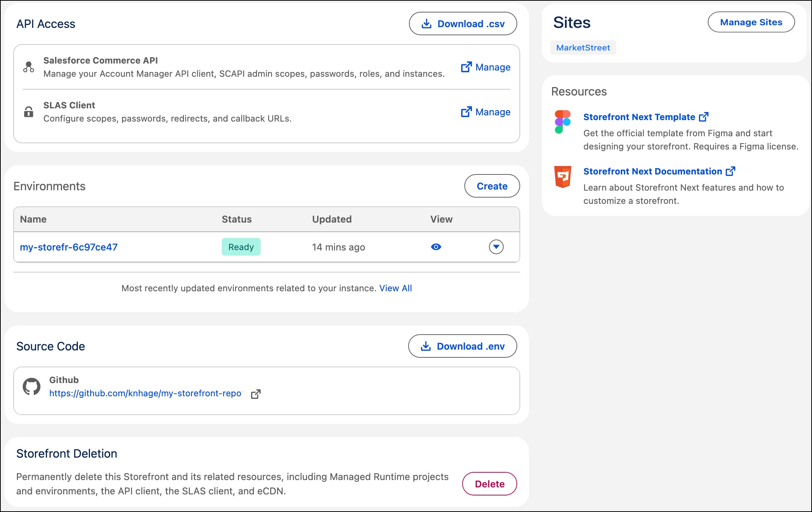Screen dimensions: 812x512
Task: Click external link icon beside GitHub URL
Action: (256, 394)
